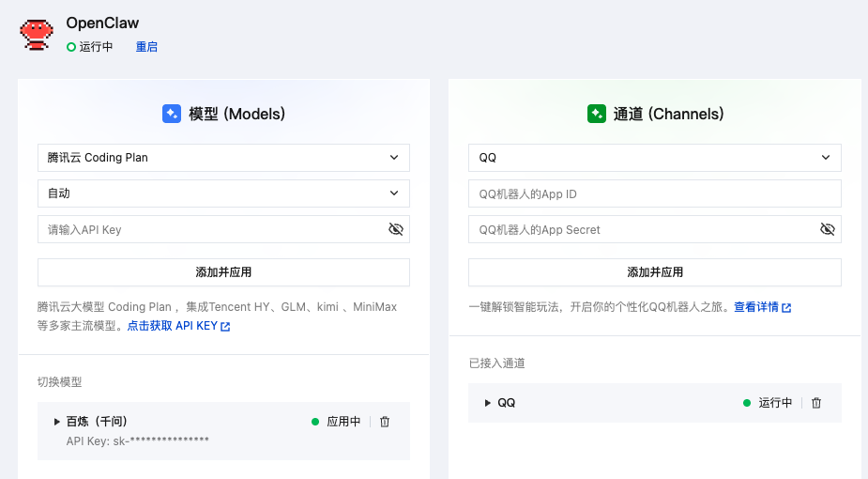The height and width of the screenshot is (479, 868).
Task: Toggle App Secret visibility eye icon
Action: pyautogui.click(x=828, y=229)
